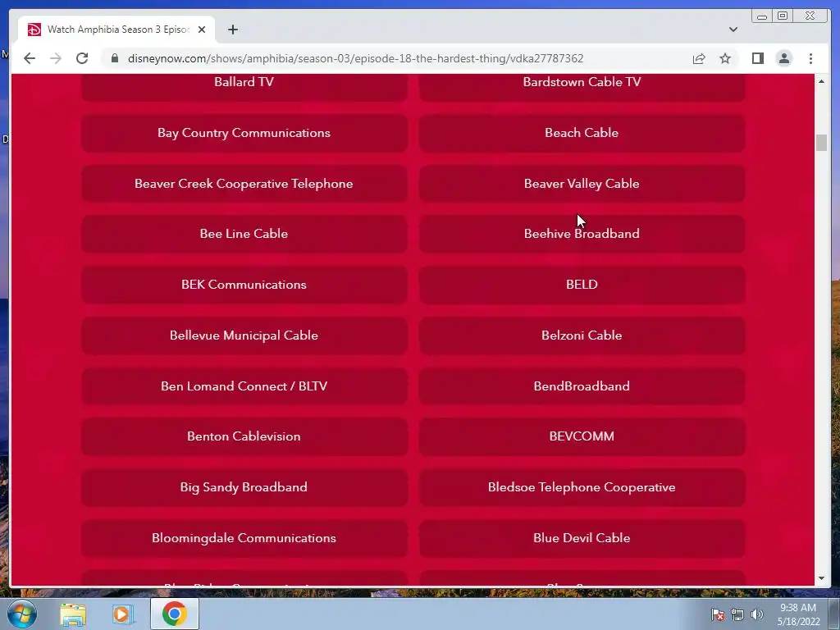
Task: Select the Watch Amphibia Season 3 tab
Action: (116, 30)
